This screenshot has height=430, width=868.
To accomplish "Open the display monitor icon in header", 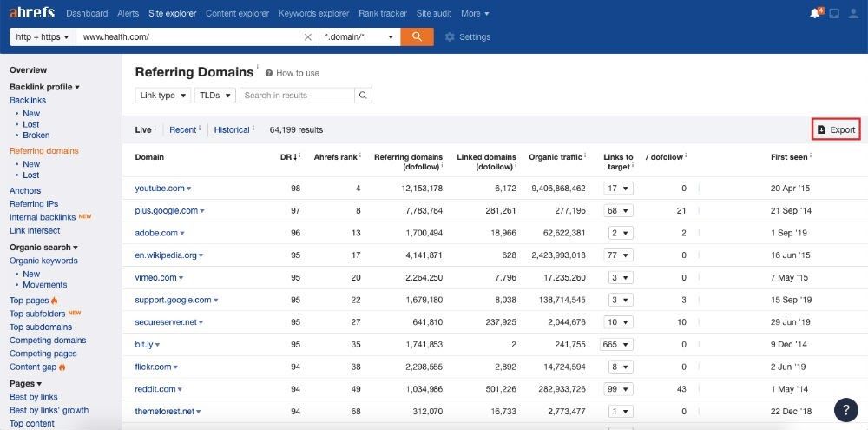I will click(x=834, y=14).
